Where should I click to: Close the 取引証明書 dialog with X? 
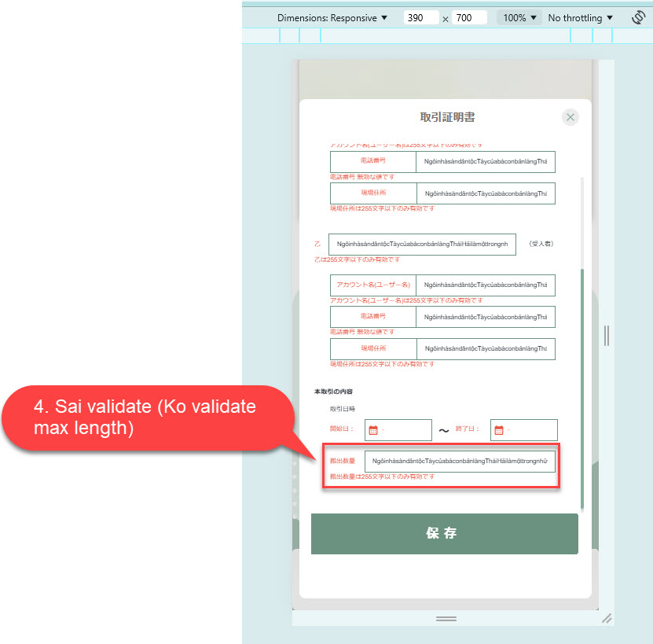[570, 117]
